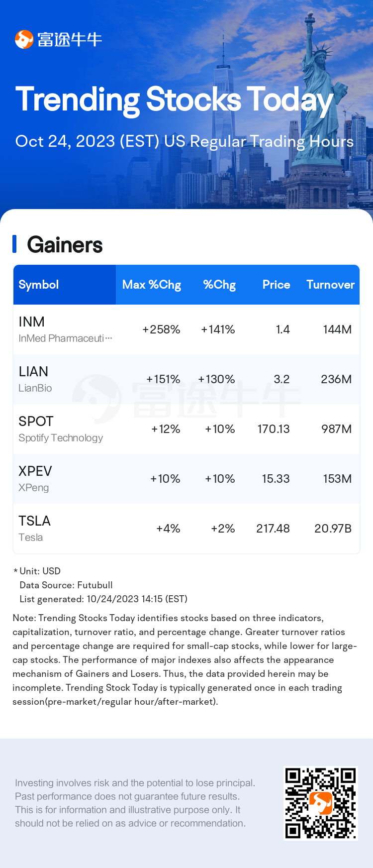The width and height of the screenshot is (373, 868).
Task: Click the truncated InMed Pharmaceuti… company name
Action: pyautogui.click(x=65, y=338)
